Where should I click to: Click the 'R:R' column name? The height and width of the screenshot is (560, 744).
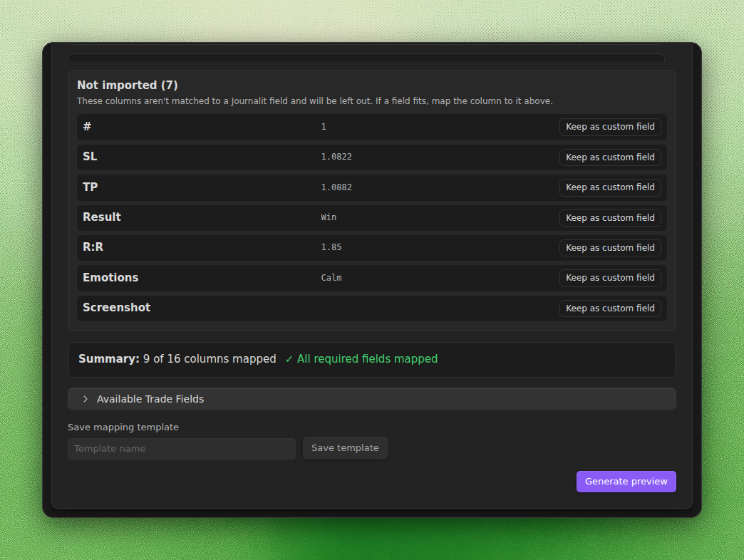[93, 247]
